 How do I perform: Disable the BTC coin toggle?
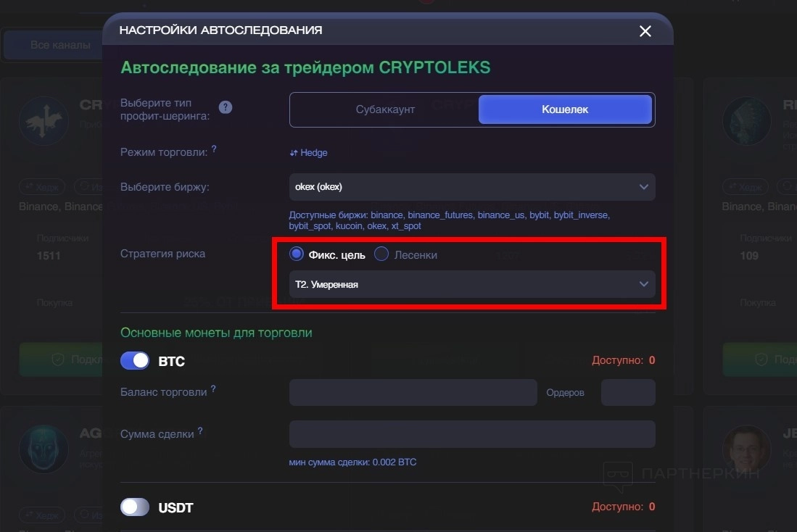(x=135, y=361)
